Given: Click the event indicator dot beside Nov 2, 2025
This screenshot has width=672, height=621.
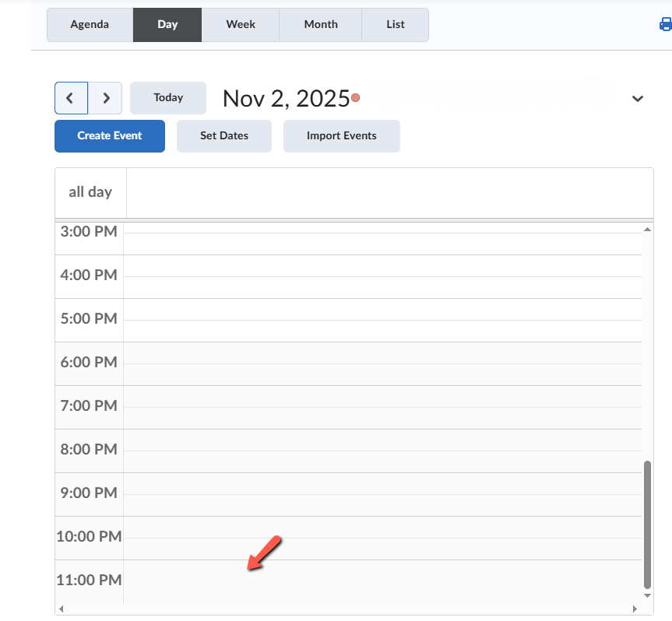Looking at the screenshot, I should [356, 98].
